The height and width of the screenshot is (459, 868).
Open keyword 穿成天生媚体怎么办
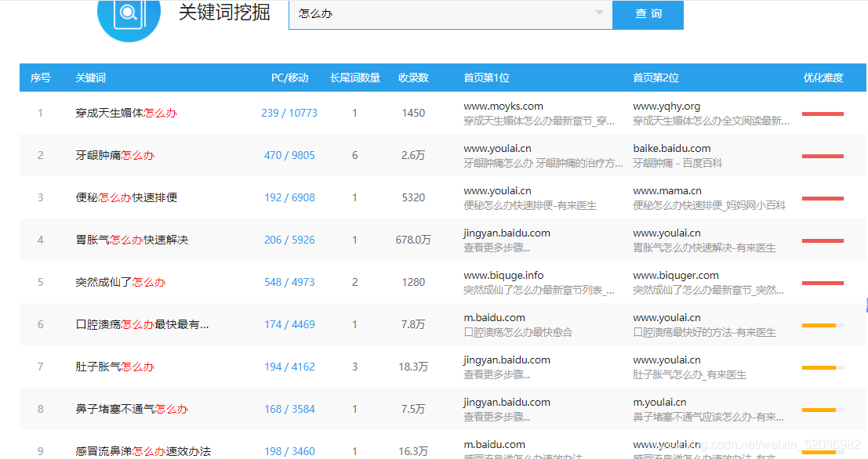coord(126,113)
